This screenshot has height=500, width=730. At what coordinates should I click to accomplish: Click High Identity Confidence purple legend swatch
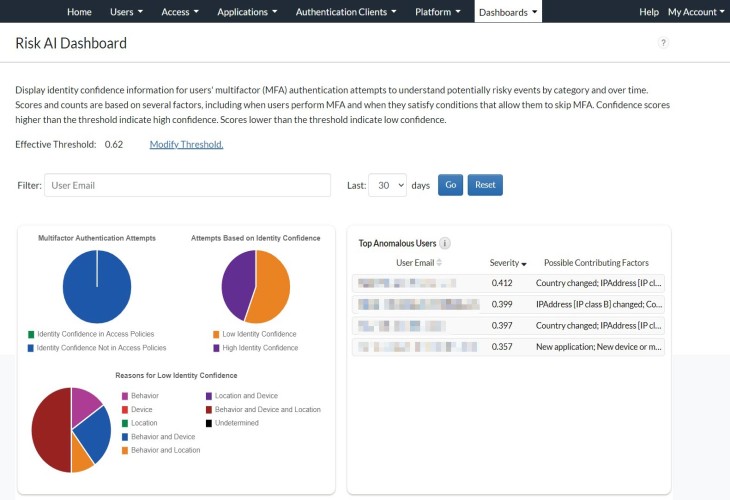click(216, 348)
